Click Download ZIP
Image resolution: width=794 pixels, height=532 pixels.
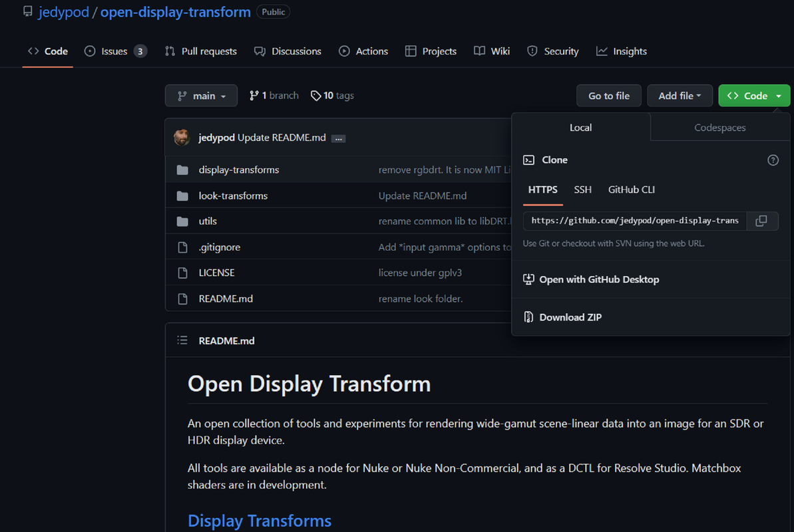pyautogui.click(x=570, y=317)
